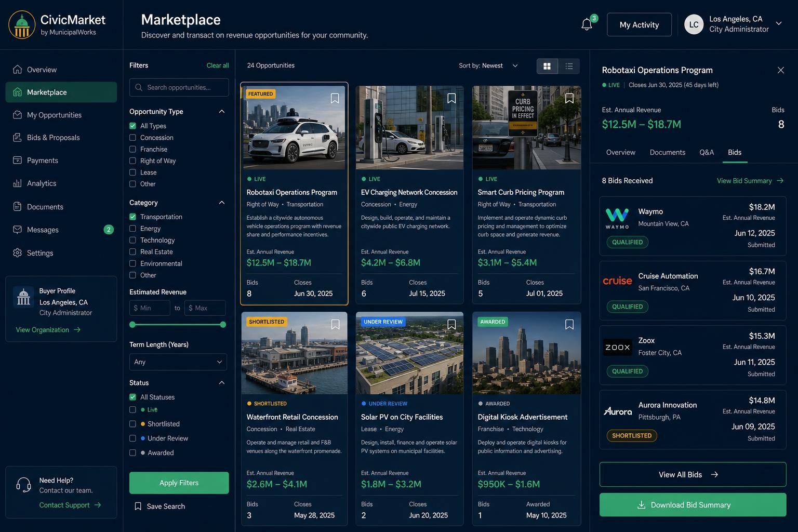Image resolution: width=798 pixels, height=532 pixels.
Task: Click the Max revenue input field
Action: tap(205, 308)
